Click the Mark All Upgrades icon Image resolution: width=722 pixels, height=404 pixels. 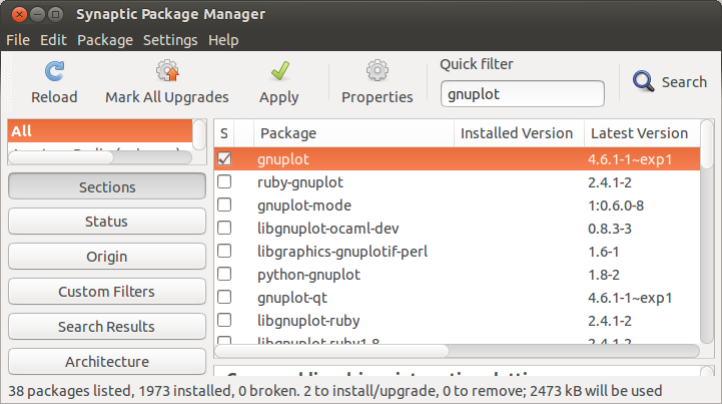coord(167,72)
